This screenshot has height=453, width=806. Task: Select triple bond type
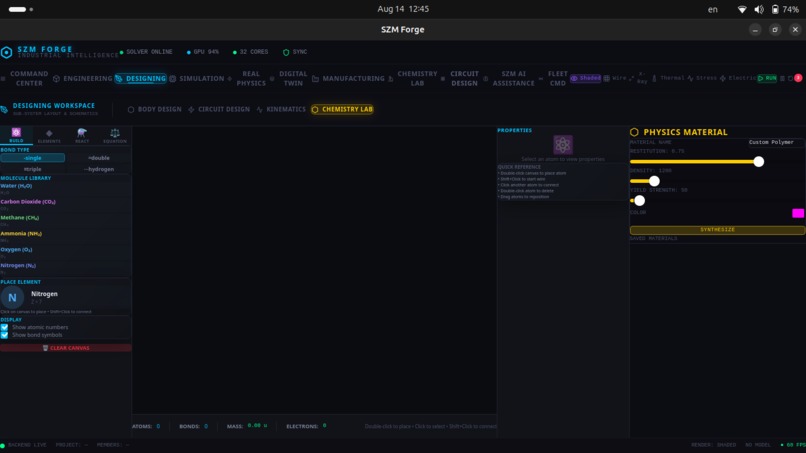(x=32, y=169)
